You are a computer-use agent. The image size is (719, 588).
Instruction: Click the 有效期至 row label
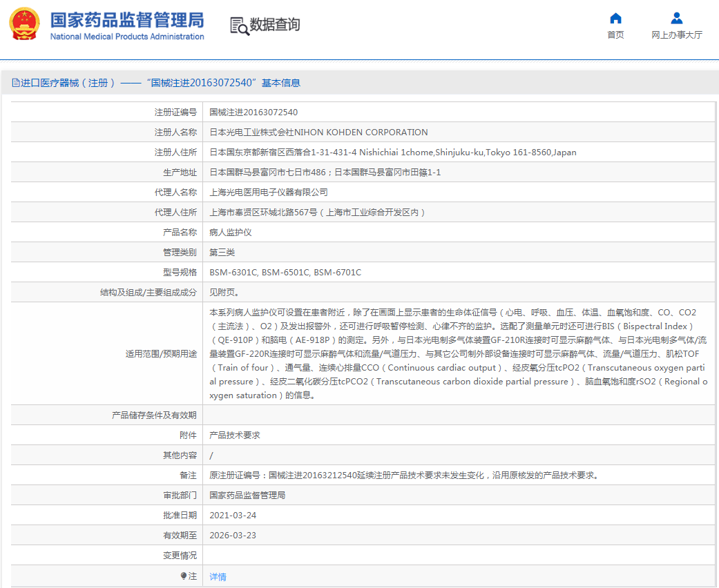click(180, 536)
